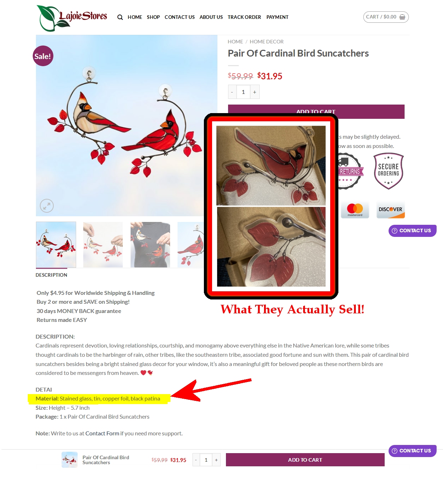Open the SHOP menu item
443x504 pixels.
153,17
